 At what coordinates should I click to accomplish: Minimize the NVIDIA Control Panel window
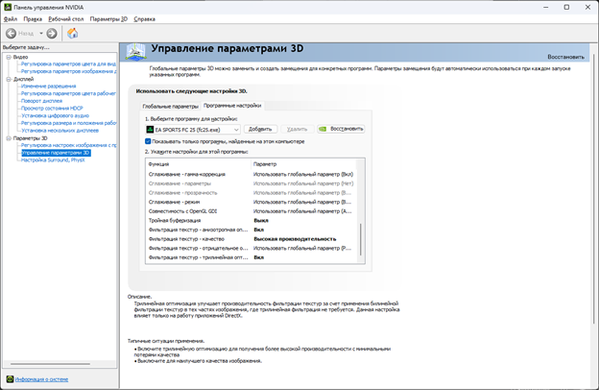tap(546, 7)
